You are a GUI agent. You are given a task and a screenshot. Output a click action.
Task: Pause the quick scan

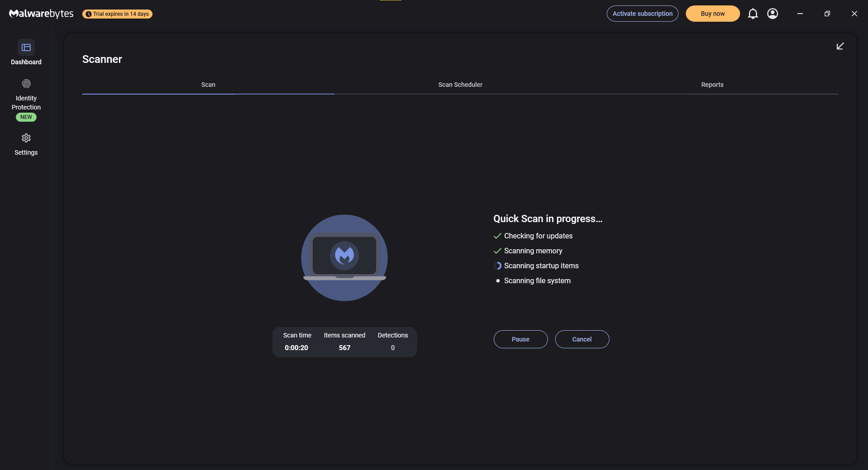coord(520,339)
